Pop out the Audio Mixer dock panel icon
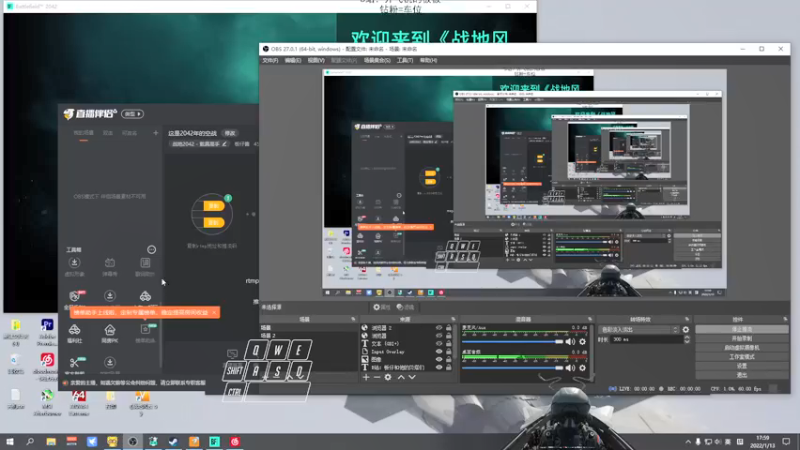The width and height of the screenshot is (800, 450). pos(590,319)
